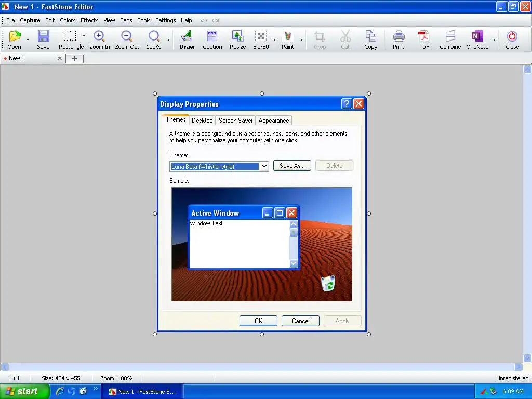Expand the Rectangle tool dropdown arrow
Screen dimensions: 532x399
coord(84,36)
